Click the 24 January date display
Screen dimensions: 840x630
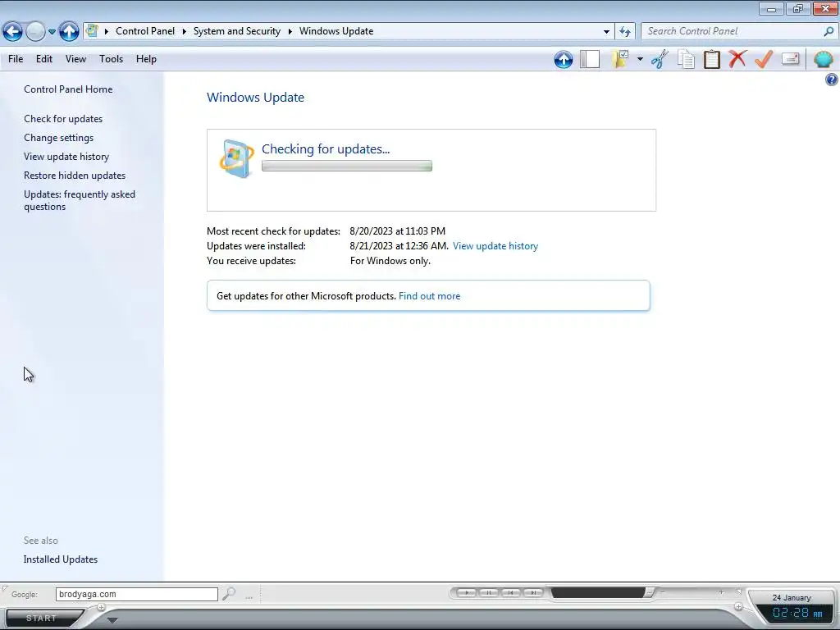pos(792,597)
